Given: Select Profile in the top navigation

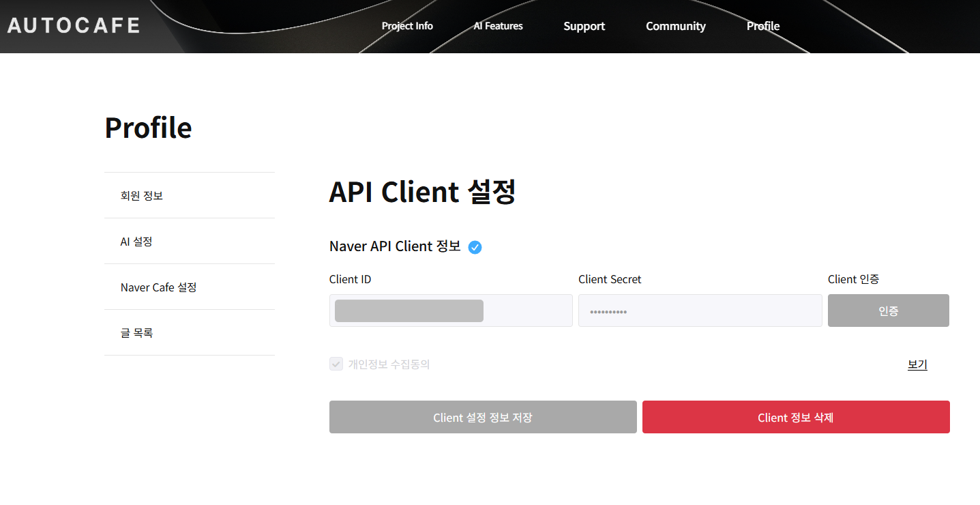Looking at the screenshot, I should click(762, 26).
